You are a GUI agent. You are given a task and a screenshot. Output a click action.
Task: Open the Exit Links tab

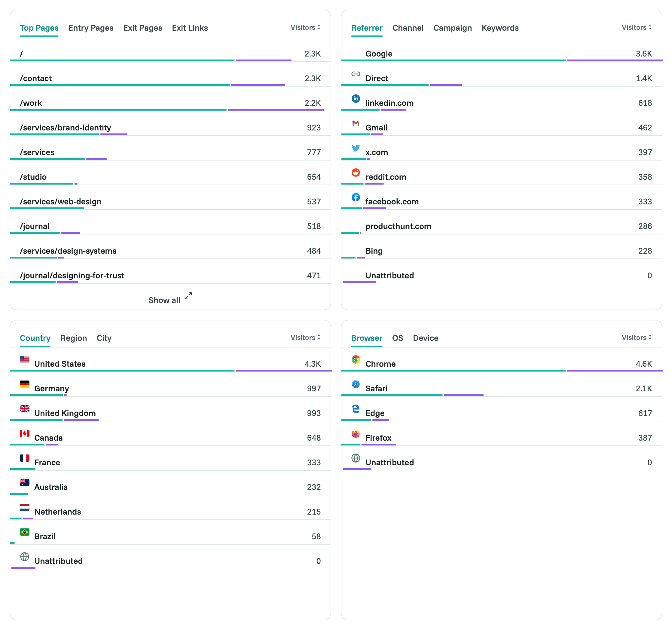[x=190, y=28]
